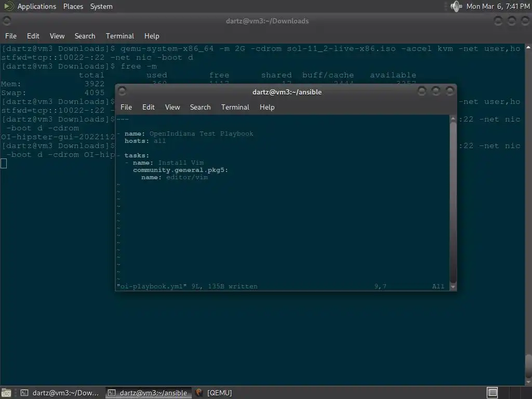Image resolution: width=532 pixels, height=399 pixels.
Task: Open the System menu in top panel
Action: pos(101,6)
